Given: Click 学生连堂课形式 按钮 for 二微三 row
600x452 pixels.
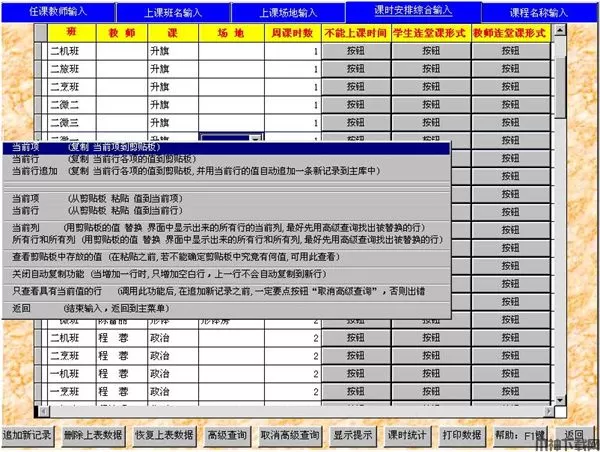Looking at the screenshot, I should point(431,123).
